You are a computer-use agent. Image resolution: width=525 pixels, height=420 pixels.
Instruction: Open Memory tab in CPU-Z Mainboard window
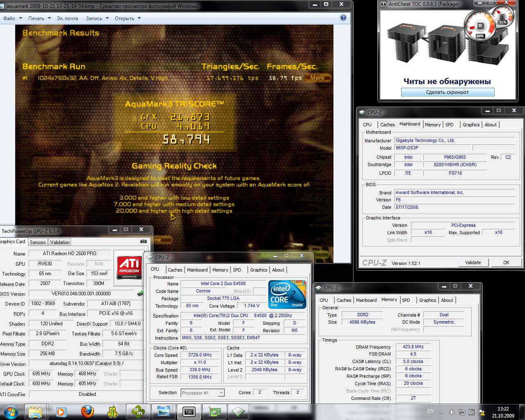pyautogui.click(x=433, y=125)
